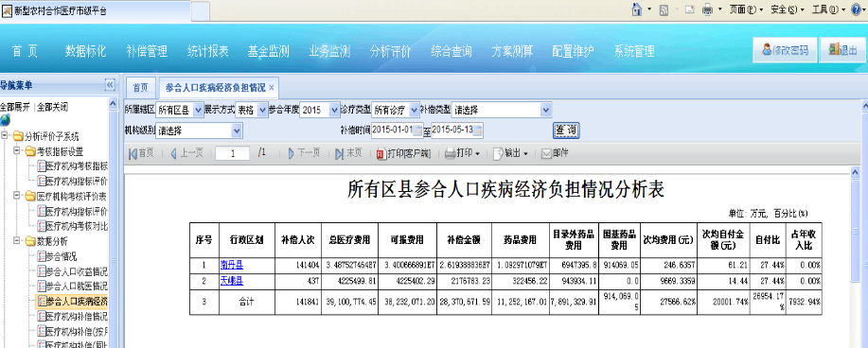The height and width of the screenshot is (348, 868).
Task: Open calendar picker for start date 2015-01-01
Action: [418, 130]
